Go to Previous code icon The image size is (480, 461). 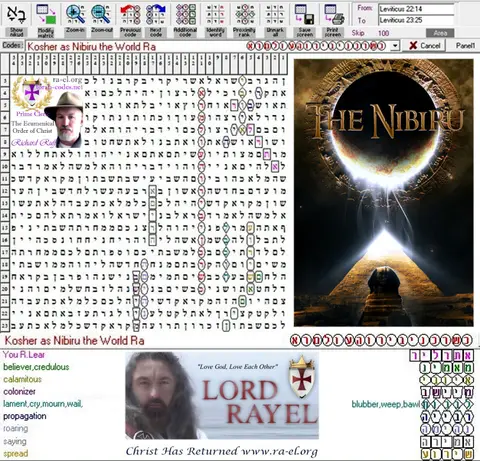click(x=130, y=14)
